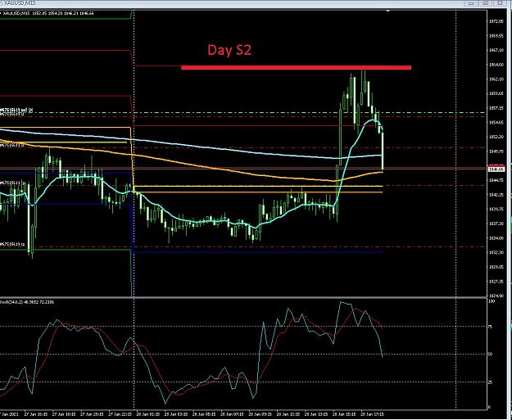Close the XAUUSD,M15 chart window
The image size is (512, 420).
pyautogui.click(x=500, y=3)
